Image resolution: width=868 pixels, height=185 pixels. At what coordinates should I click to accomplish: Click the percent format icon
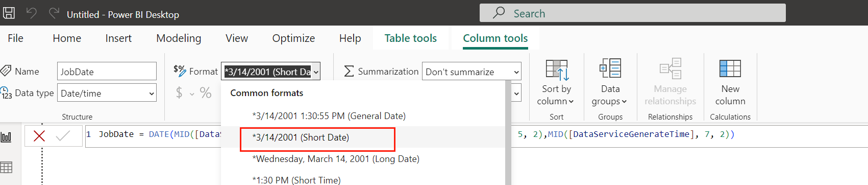206,92
